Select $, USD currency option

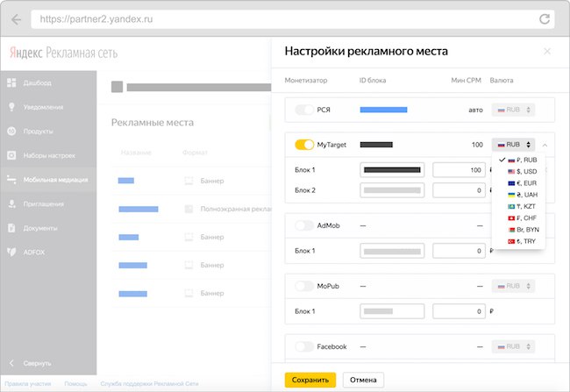click(x=518, y=172)
